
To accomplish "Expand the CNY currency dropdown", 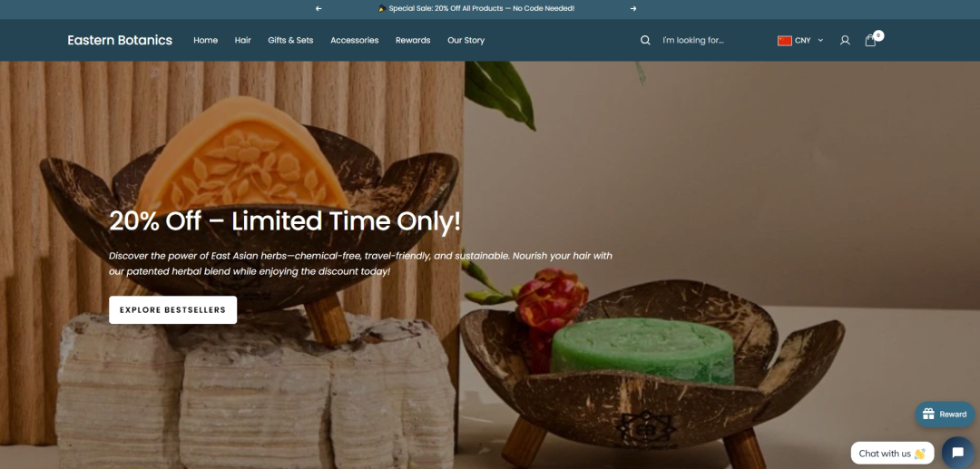I will tap(800, 41).
